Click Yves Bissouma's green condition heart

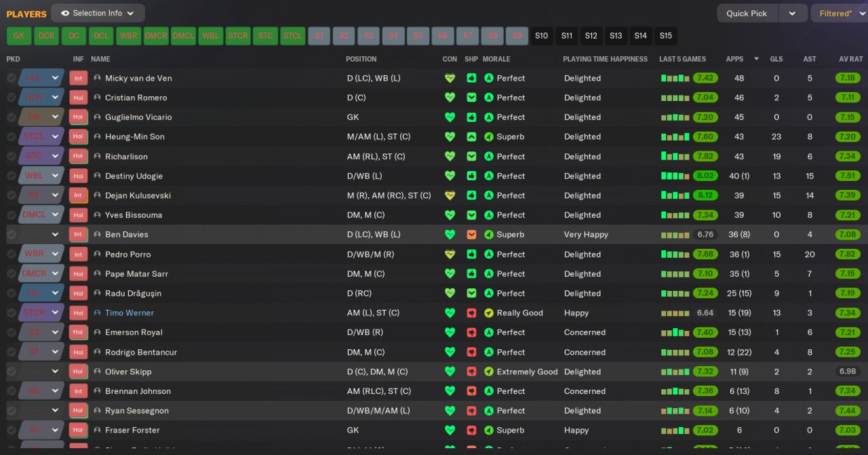tap(449, 215)
